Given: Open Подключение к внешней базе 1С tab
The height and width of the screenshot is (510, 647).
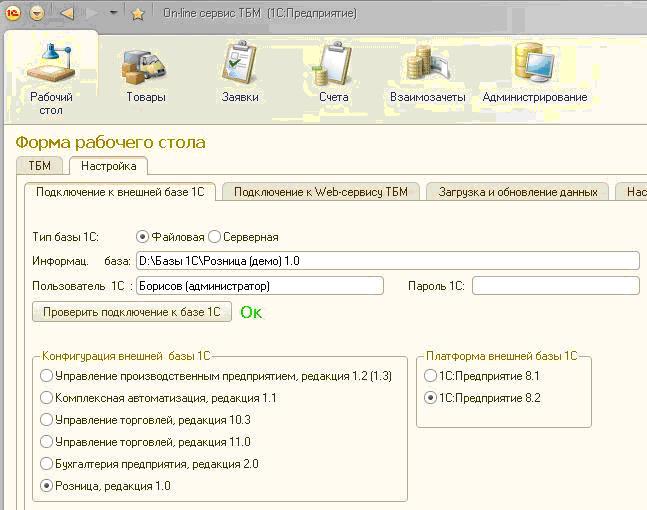Looking at the screenshot, I should 120,192.
